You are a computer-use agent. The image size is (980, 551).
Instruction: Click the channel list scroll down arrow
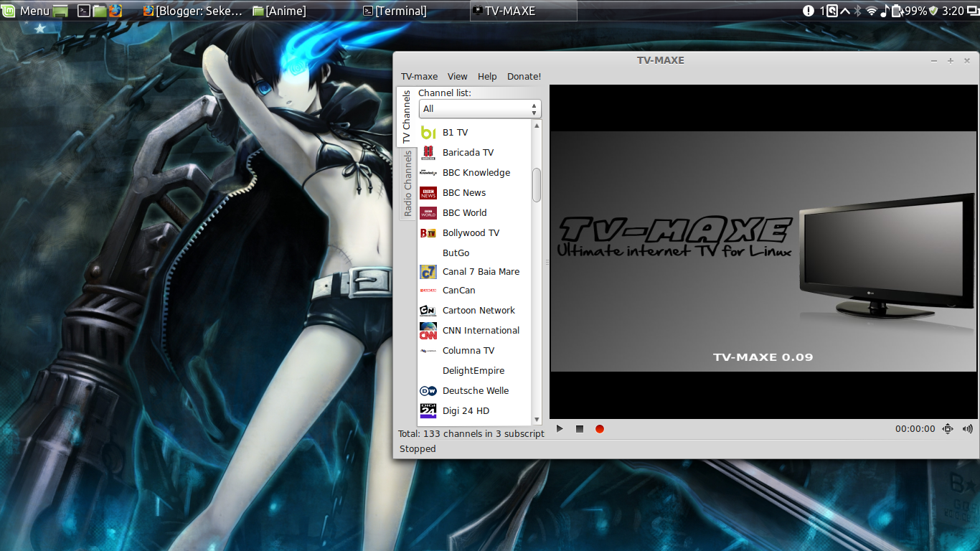537,420
